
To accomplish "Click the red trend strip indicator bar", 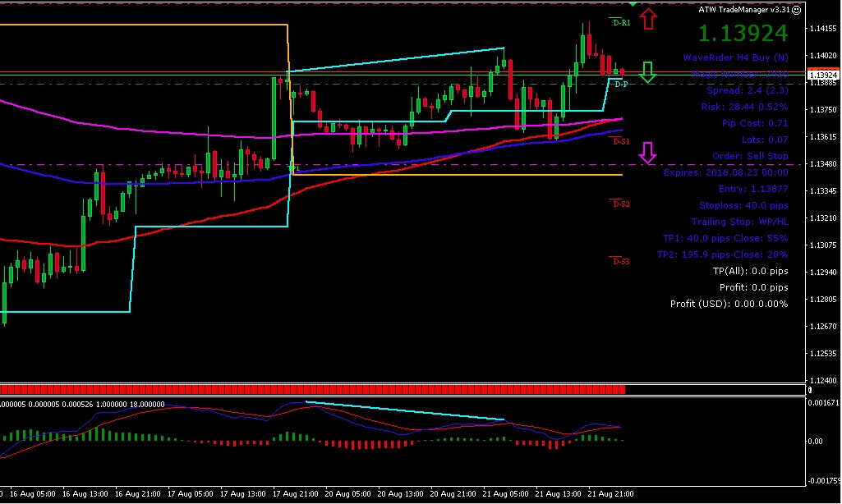I will point(312,390).
